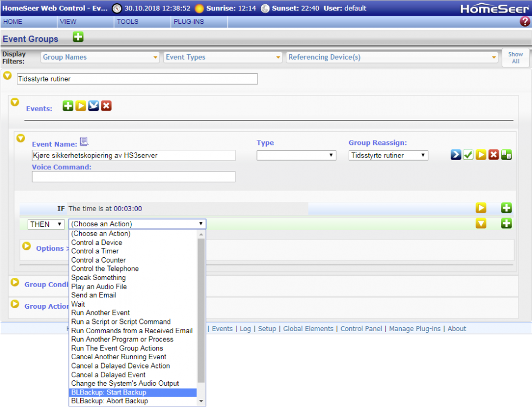Image resolution: width=532 pixels, height=407 pixels.
Task: Click the yellow run icon on IF row
Action: coord(481,208)
